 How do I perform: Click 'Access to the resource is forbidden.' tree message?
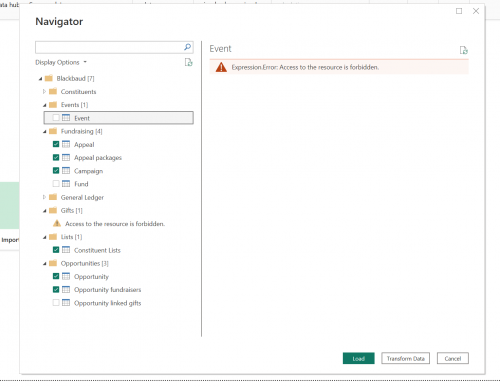pos(115,224)
